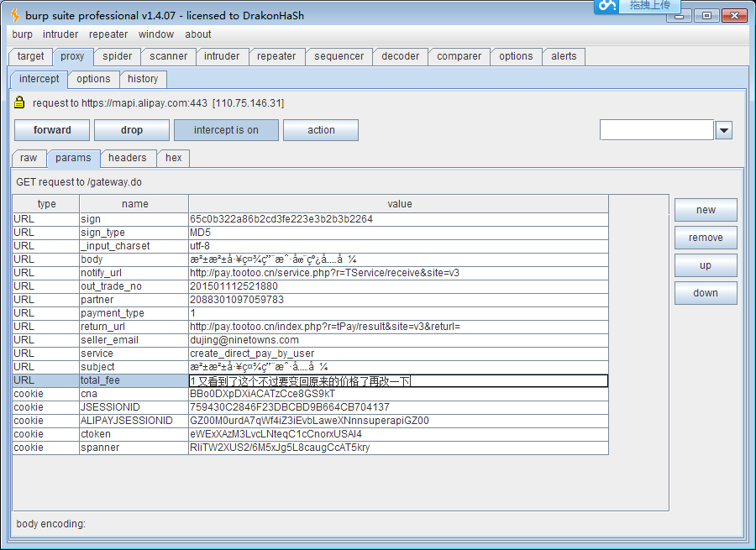
Task: Click the value column header
Action: 399,204
